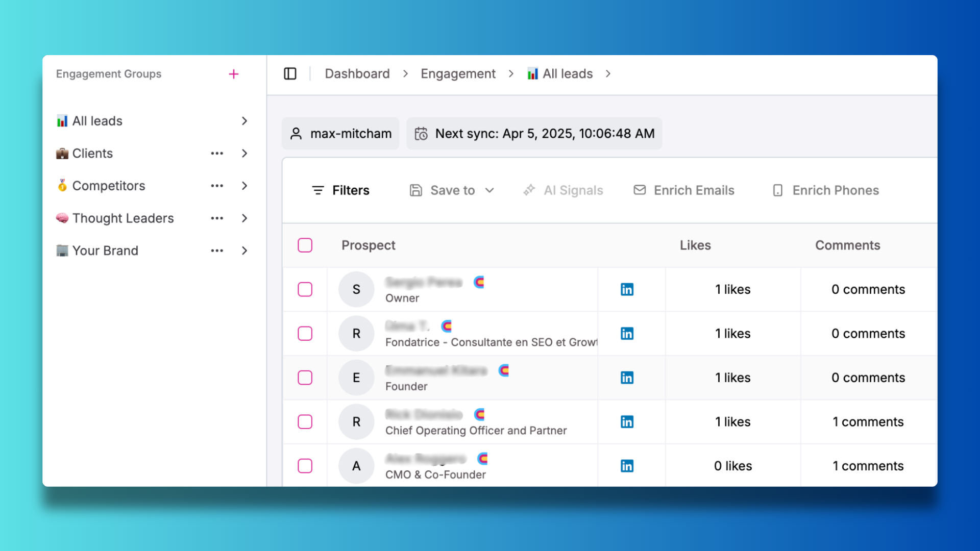
Task: Click the badge icon beside the Founder prospect
Action: (504, 370)
